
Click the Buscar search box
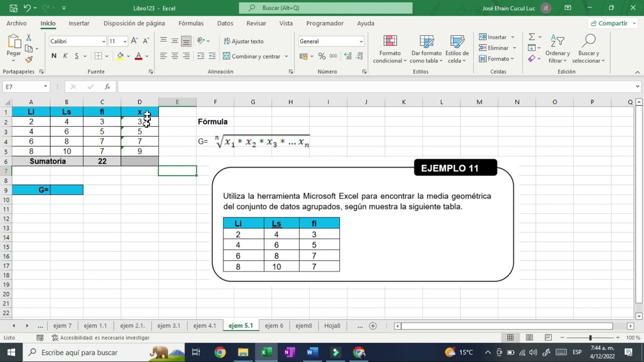coord(326,8)
